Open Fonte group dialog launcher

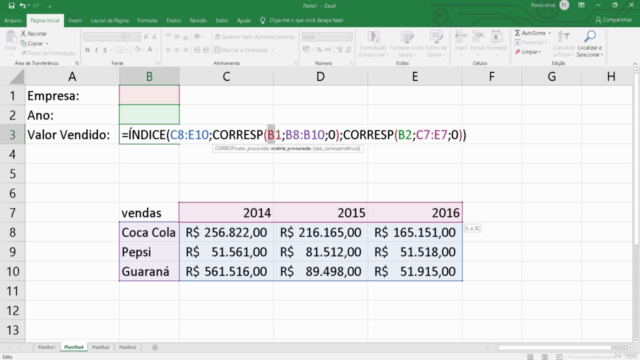click(158, 63)
